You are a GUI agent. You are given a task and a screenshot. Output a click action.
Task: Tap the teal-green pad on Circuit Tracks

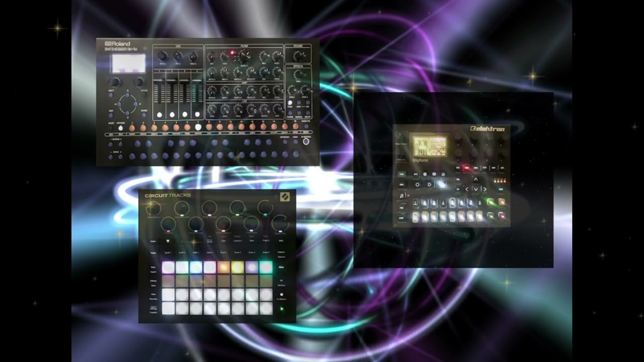(266, 267)
